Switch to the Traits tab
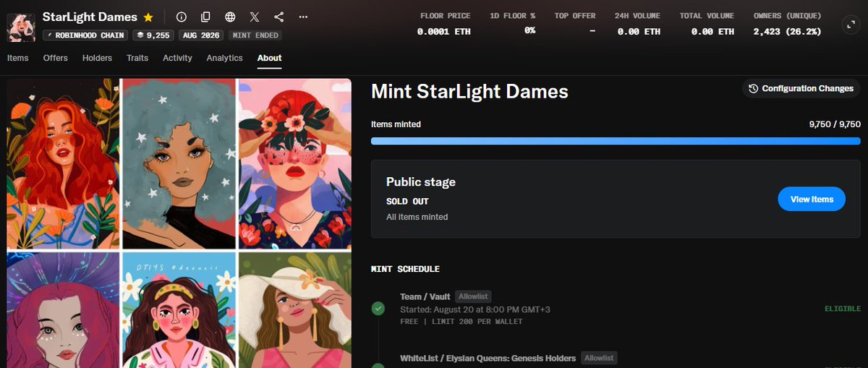Image resolution: width=868 pixels, height=368 pixels. pos(137,58)
